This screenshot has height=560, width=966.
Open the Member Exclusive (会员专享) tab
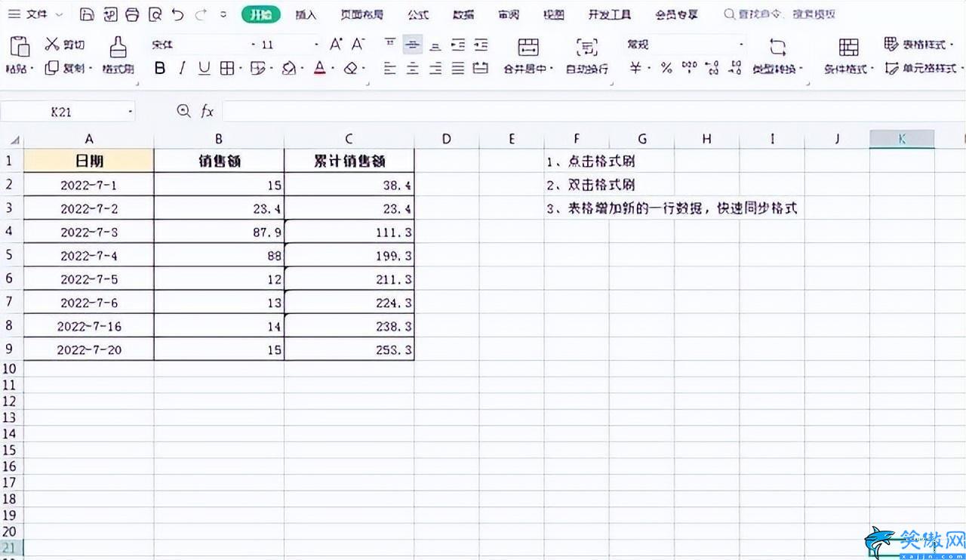click(676, 14)
